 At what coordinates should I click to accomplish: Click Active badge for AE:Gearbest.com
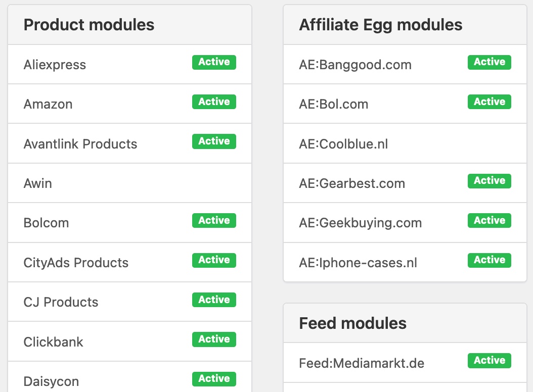coord(489,180)
